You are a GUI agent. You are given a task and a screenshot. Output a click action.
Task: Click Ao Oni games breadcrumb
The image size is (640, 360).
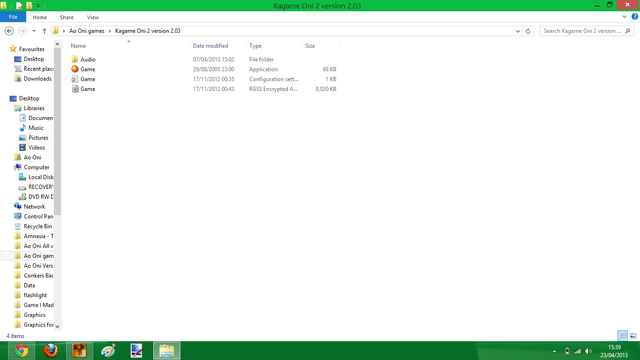(x=87, y=31)
